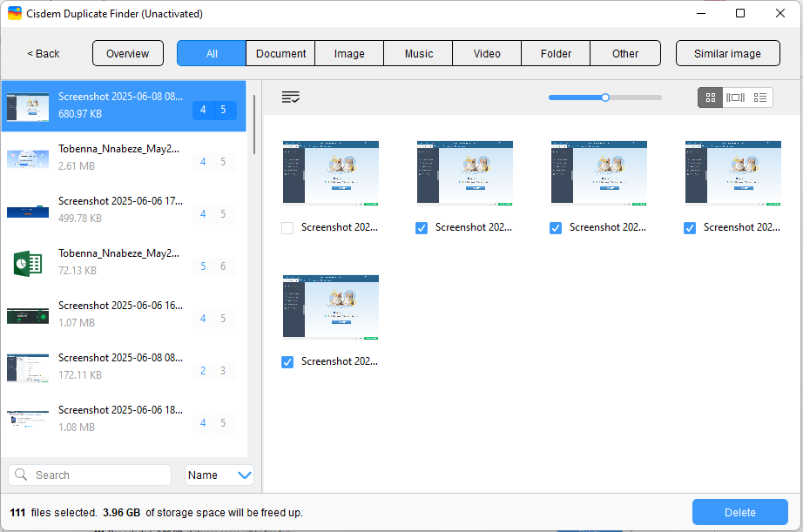Adjust the thumbnail size slider handle
Image resolution: width=803 pixels, height=532 pixels.
[605, 98]
